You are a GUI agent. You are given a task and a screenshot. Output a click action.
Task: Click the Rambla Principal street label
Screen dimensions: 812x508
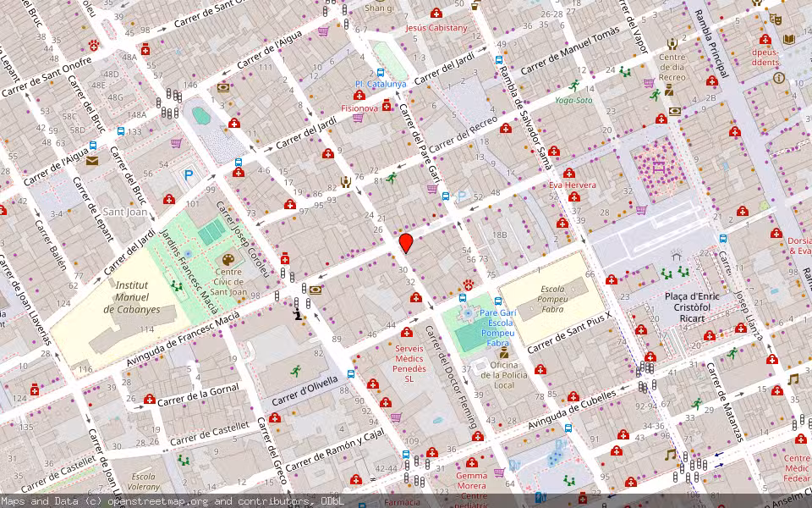712,44
